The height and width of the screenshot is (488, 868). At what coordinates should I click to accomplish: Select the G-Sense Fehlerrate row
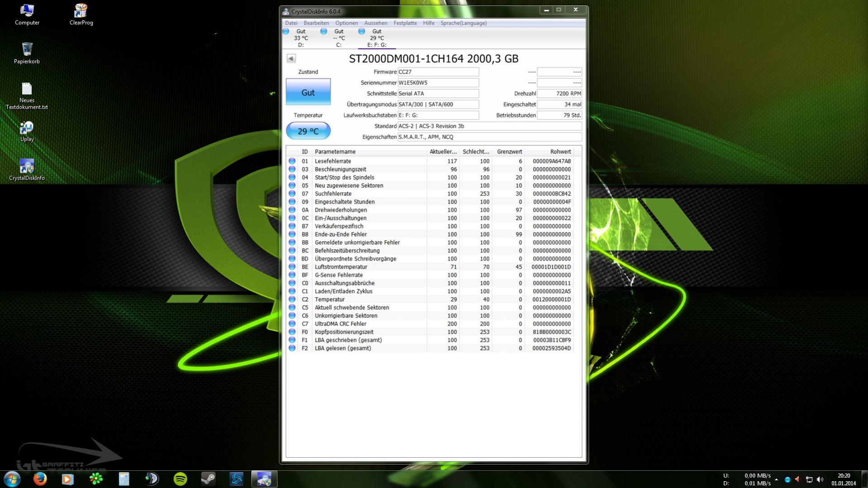click(430, 275)
